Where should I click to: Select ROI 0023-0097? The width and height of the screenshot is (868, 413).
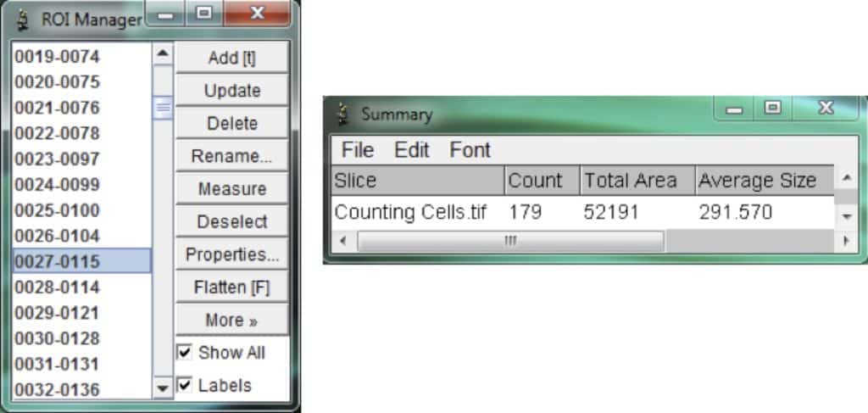(81, 159)
